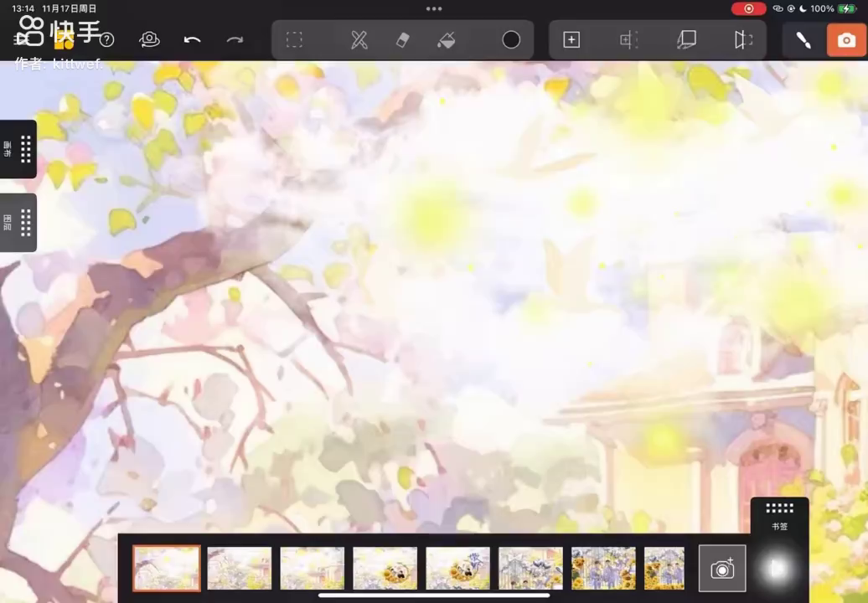This screenshot has height=603, width=868.
Task: Tap the redo arrow
Action: click(x=235, y=40)
